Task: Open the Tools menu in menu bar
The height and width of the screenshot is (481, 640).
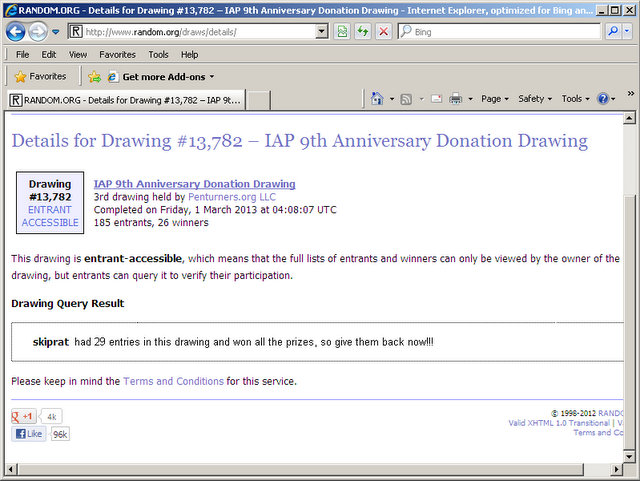Action: tap(158, 55)
